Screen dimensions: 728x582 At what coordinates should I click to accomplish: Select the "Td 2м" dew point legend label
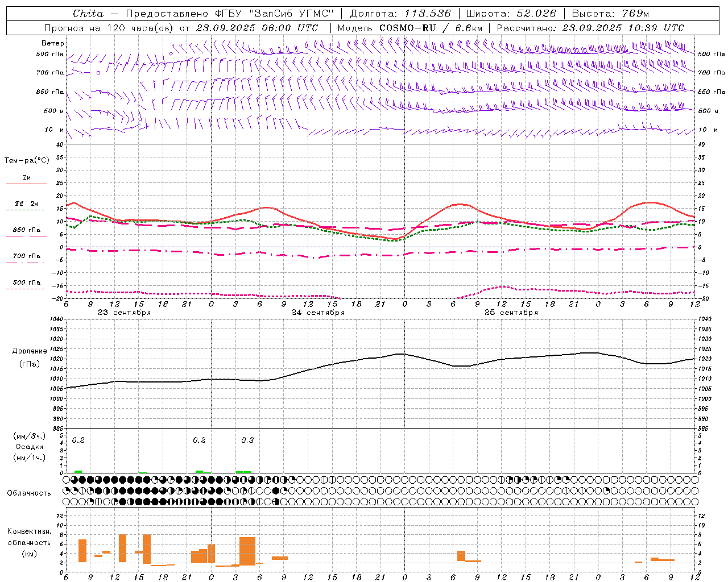[x=26, y=203]
